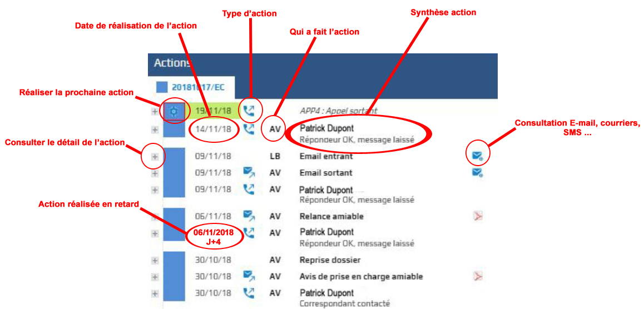Click the blue square on the 20181017/EC tab
Viewport: 644px width, 309px height.
pos(162,87)
